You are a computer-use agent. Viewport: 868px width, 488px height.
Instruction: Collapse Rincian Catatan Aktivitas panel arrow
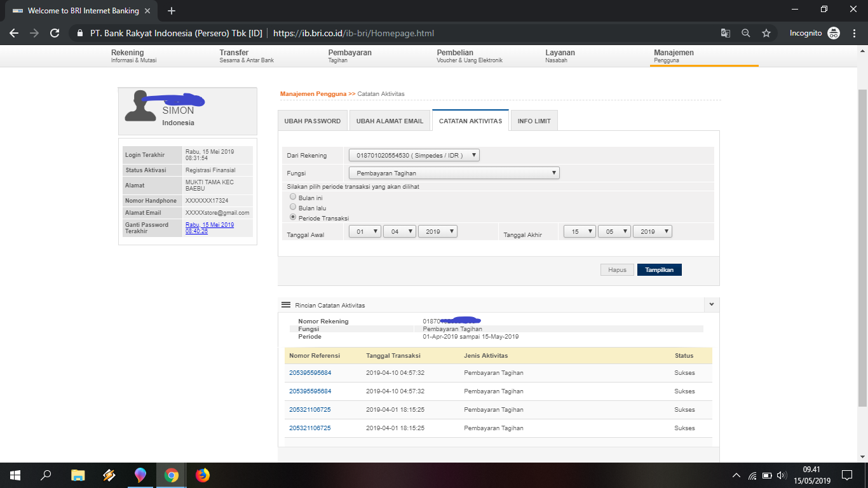pos(712,305)
